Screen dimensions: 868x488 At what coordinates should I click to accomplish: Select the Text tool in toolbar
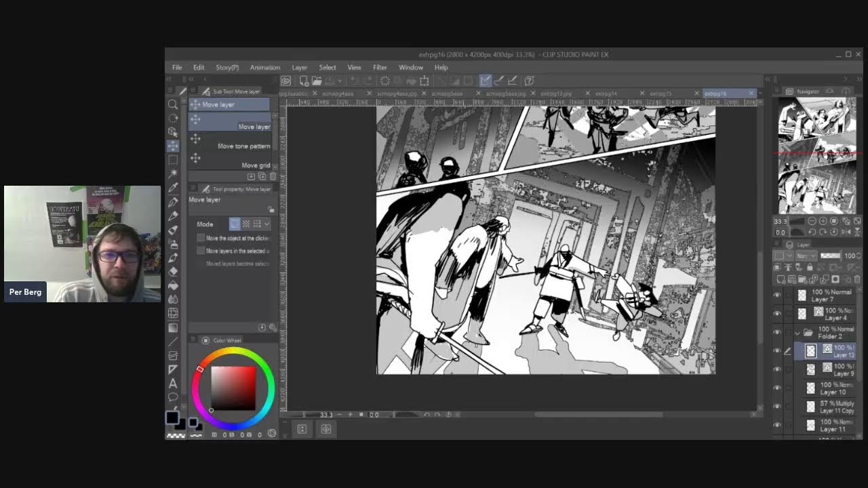coord(173,384)
